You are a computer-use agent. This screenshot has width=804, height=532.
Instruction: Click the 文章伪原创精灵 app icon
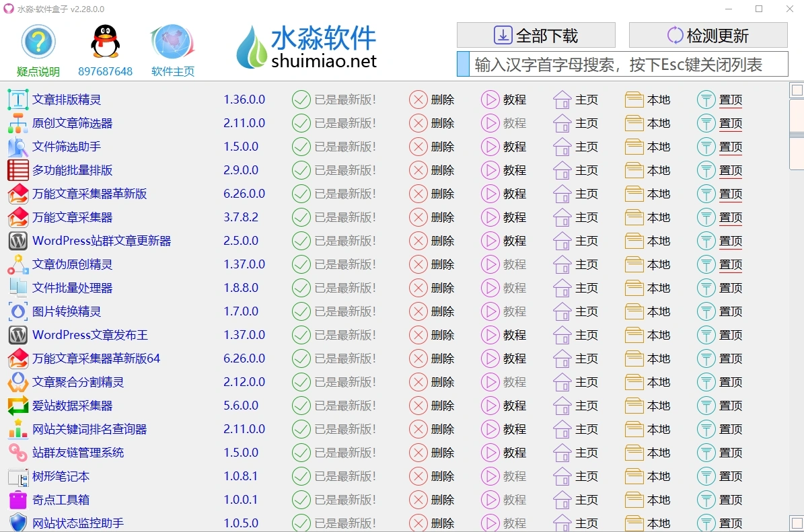18,264
